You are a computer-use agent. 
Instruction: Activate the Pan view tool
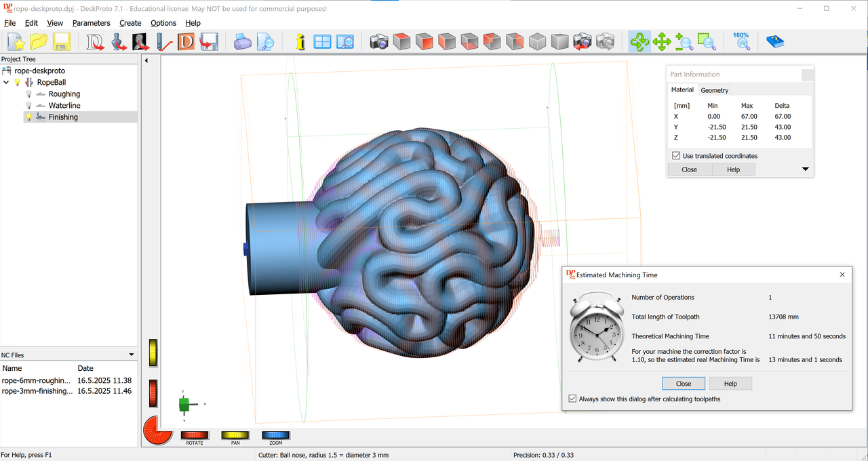663,41
